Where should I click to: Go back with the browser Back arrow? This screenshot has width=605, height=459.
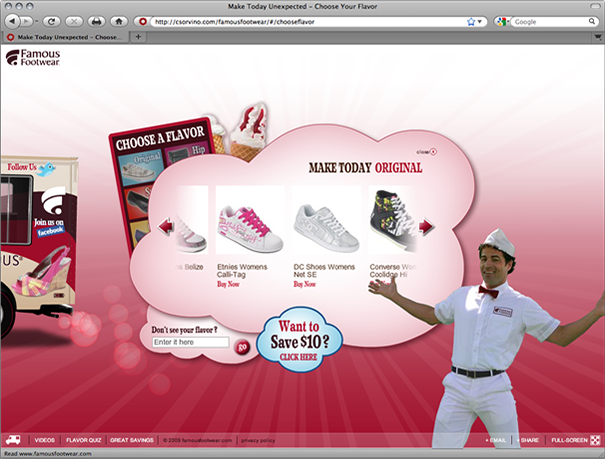12,22
